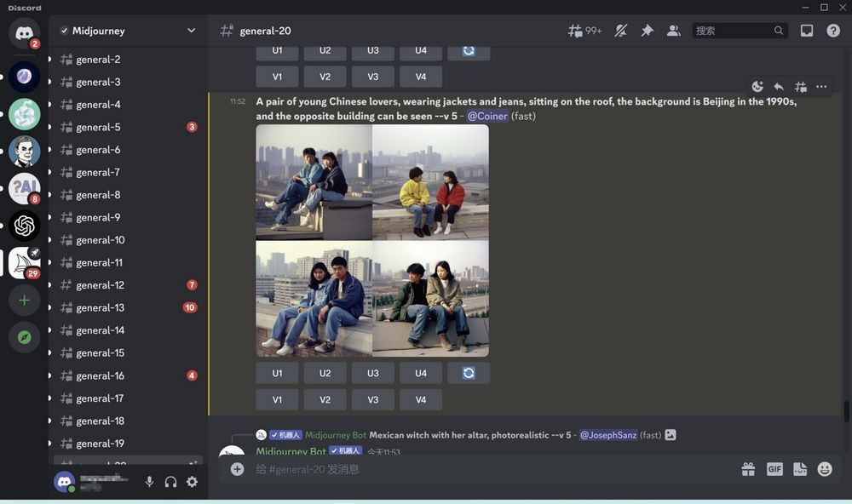Click reply arrow on Coiner's message

pos(779,87)
